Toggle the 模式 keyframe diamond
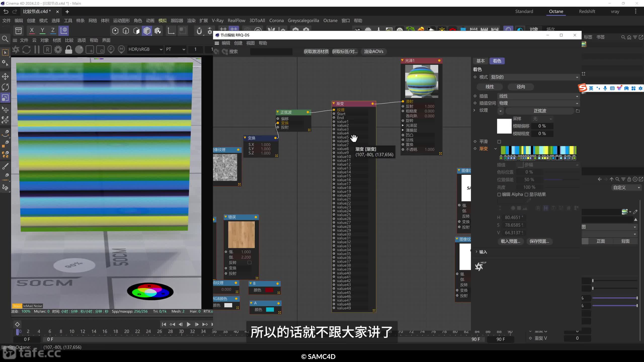 475,77
